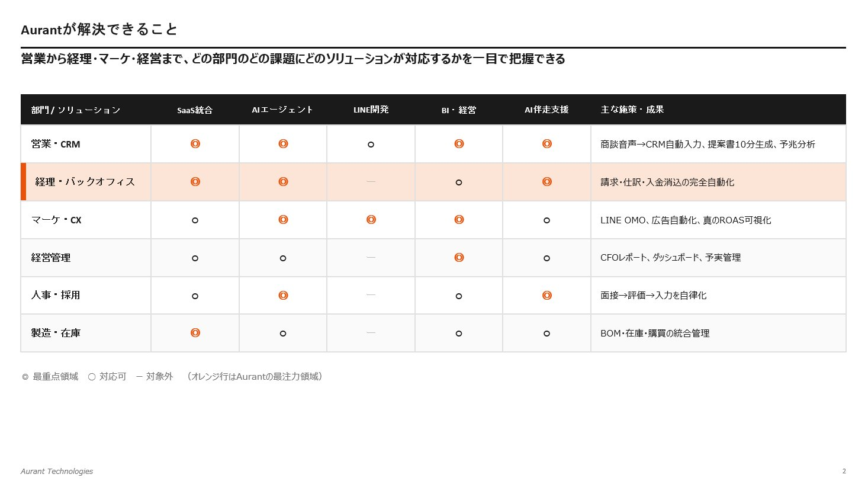The image size is (868, 487).
Task: Click the ◎ mark for 人事・採用 AI伴走支援
Action: pos(546,295)
